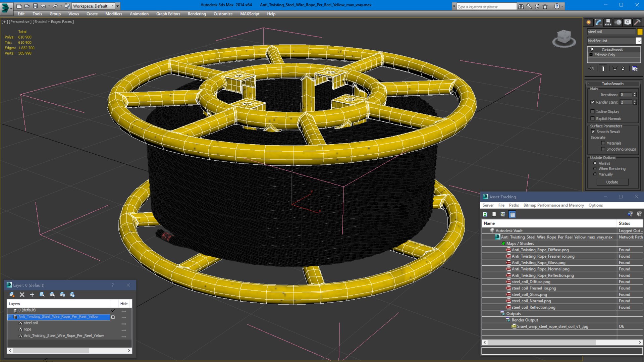The width and height of the screenshot is (644, 362).
Task: Click Add Selected Objects plus icon
Action: [x=32, y=295]
